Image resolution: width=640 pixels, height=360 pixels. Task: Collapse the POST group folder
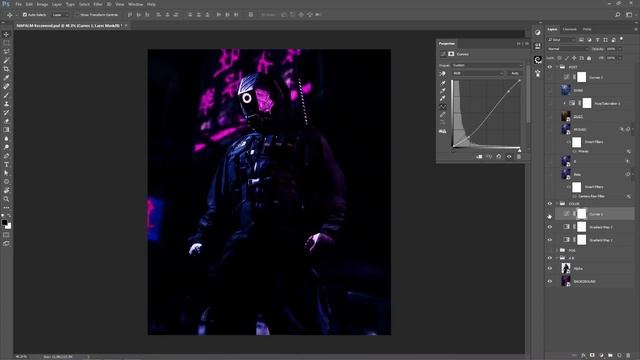pyautogui.click(x=557, y=67)
